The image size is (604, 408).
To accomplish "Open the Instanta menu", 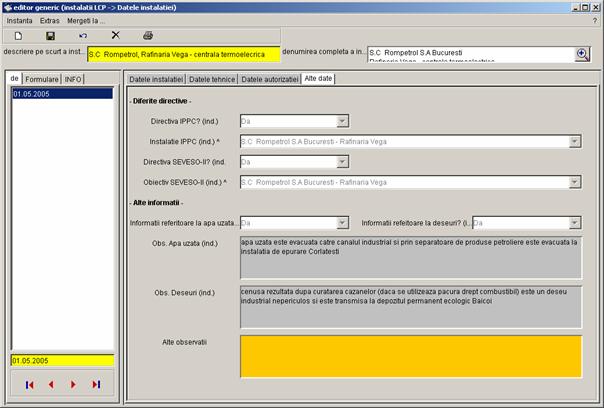I will [x=20, y=20].
